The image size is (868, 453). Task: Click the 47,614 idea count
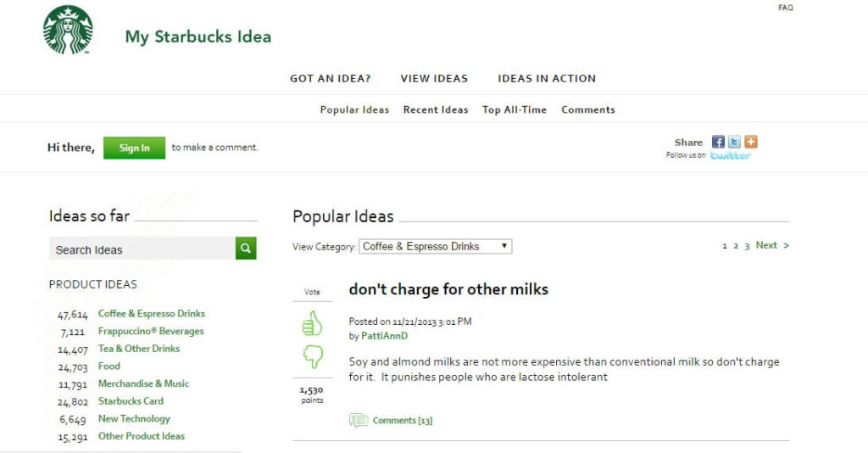(x=73, y=315)
